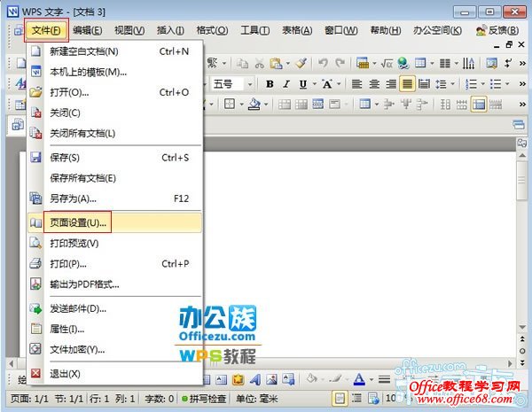Viewport: 532px width, 412px height.
Task: Choose 保存所有文档(E) entry
Action: (115, 178)
